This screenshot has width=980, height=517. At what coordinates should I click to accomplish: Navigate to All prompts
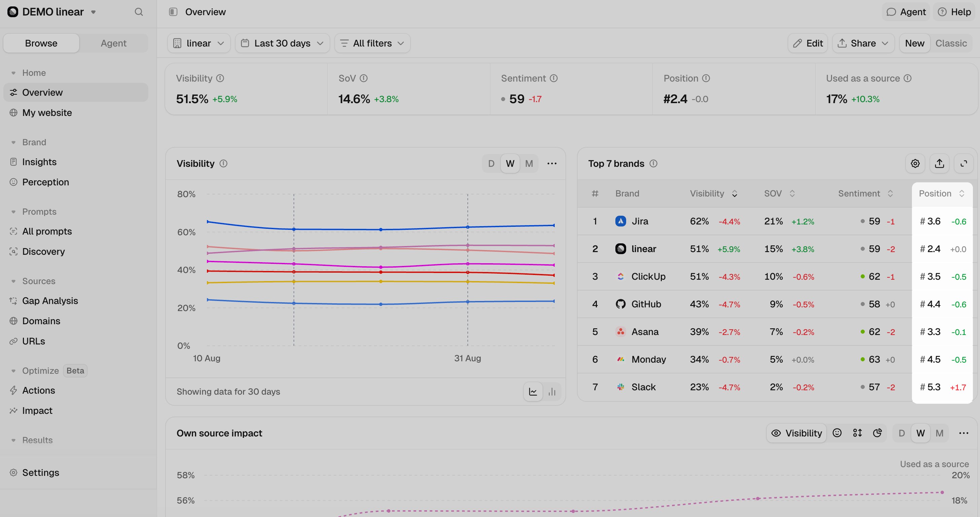76,231
